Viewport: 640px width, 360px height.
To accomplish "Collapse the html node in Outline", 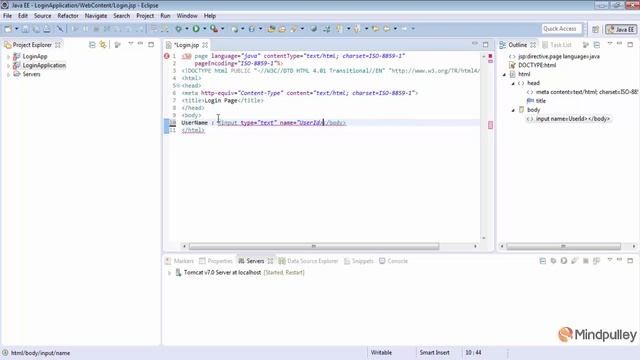I will click(504, 74).
